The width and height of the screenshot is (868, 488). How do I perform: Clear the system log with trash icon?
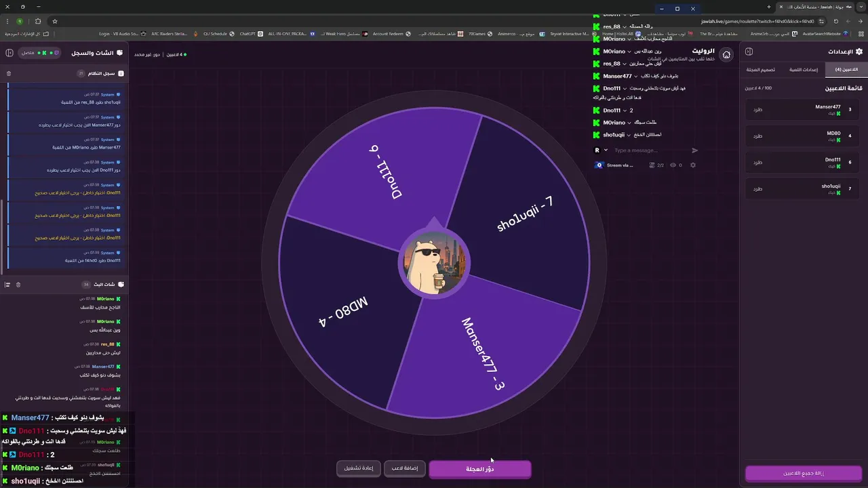point(9,73)
